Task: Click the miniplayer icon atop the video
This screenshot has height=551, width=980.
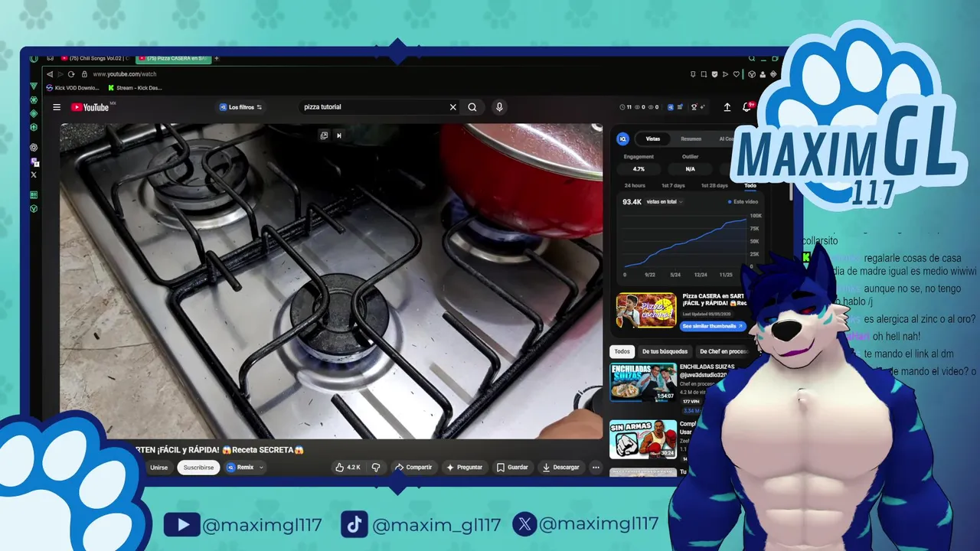Action: (324, 135)
